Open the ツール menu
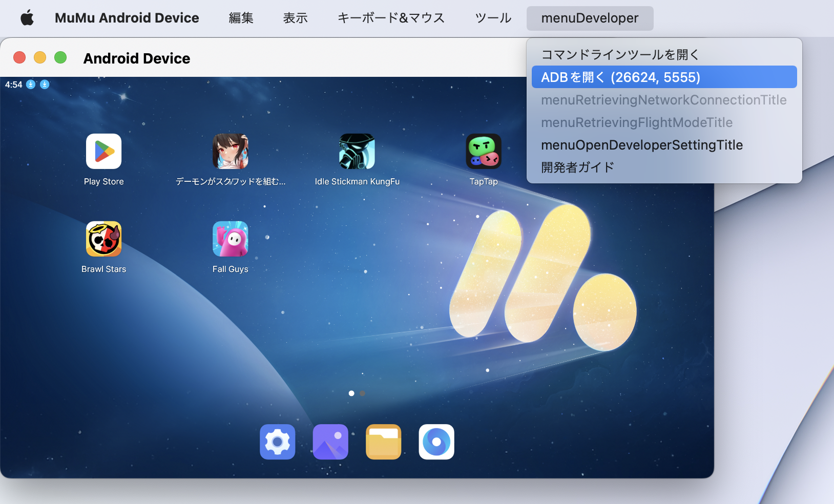834x504 pixels. click(x=493, y=18)
